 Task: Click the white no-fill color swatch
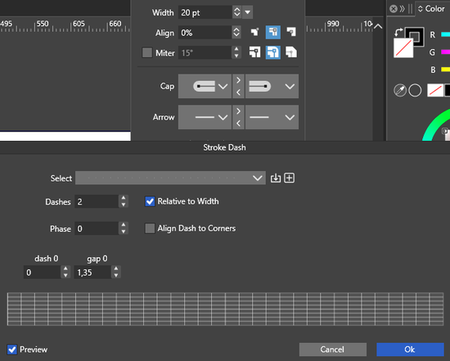tap(403, 48)
